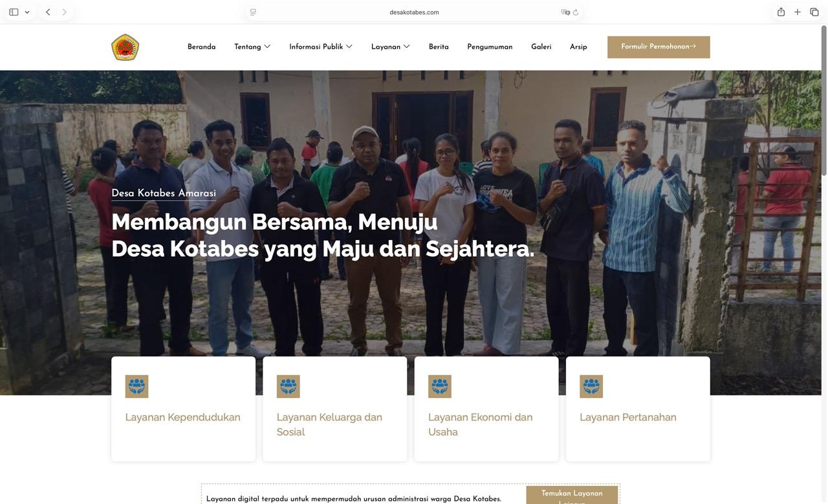The image size is (828, 504).
Task: Open Layanan Ekonomi dan Usaha link
Action: (x=480, y=424)
